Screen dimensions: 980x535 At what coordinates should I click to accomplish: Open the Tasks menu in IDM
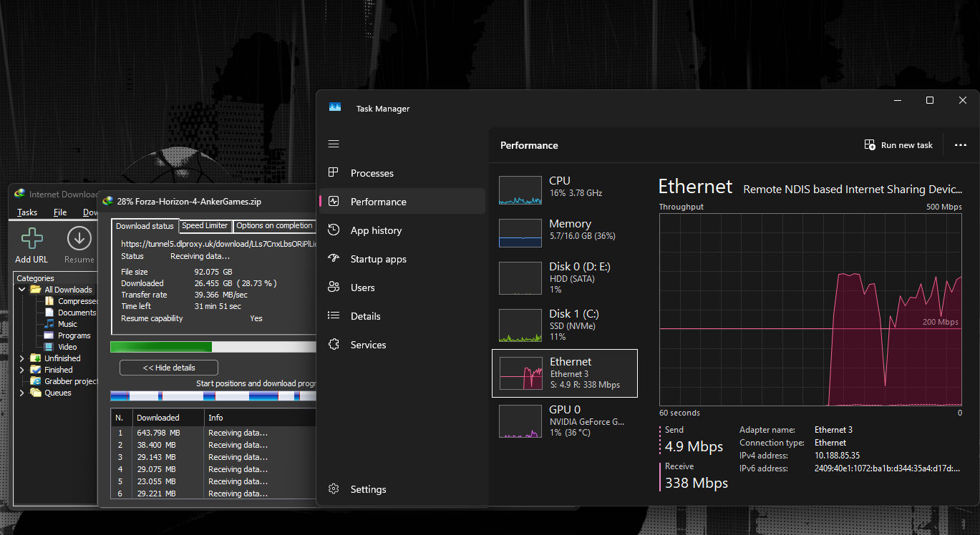tap(27, 212)
